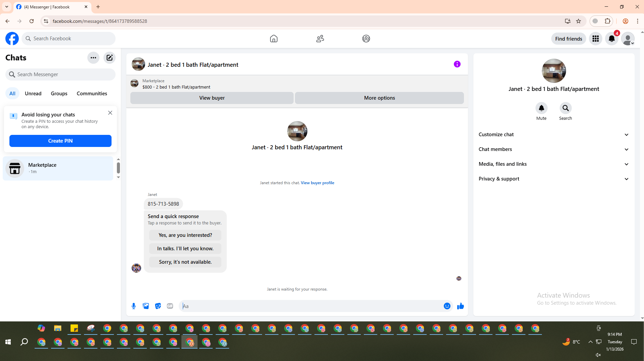Viewport: 644px width, 361px height.
Task: Click the More options button
Action: tap(380, 98)
